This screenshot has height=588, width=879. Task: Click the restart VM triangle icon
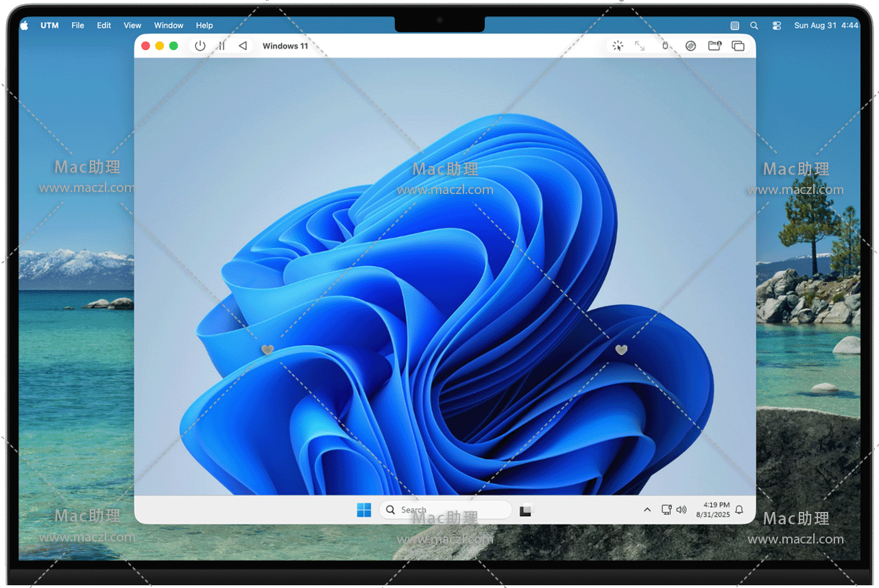(x=243, y=46)
